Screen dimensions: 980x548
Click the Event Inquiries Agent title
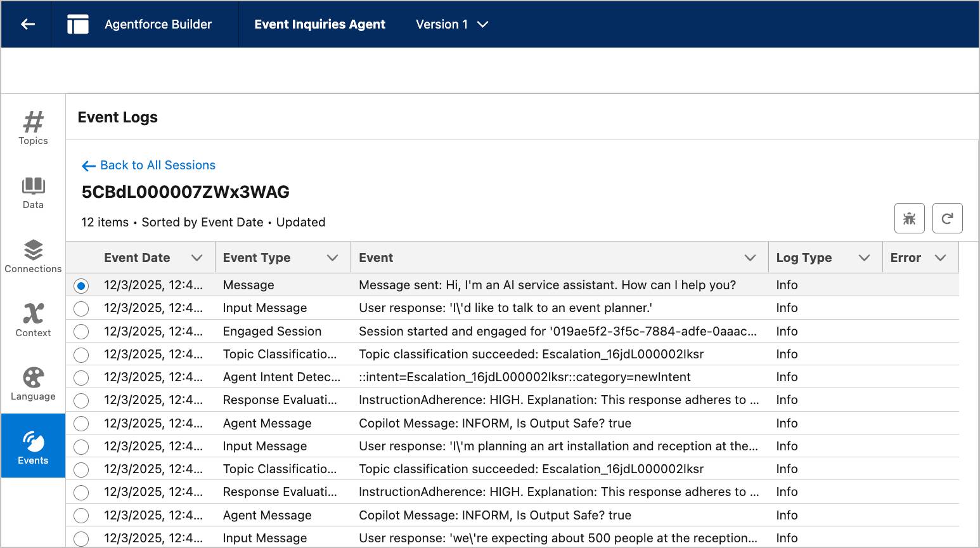pos(319,24)
